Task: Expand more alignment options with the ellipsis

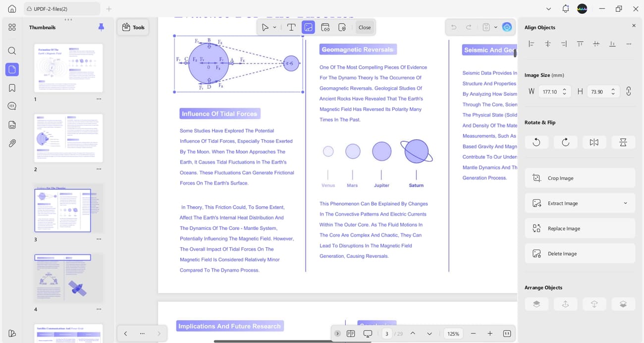Action: (629, 44)
